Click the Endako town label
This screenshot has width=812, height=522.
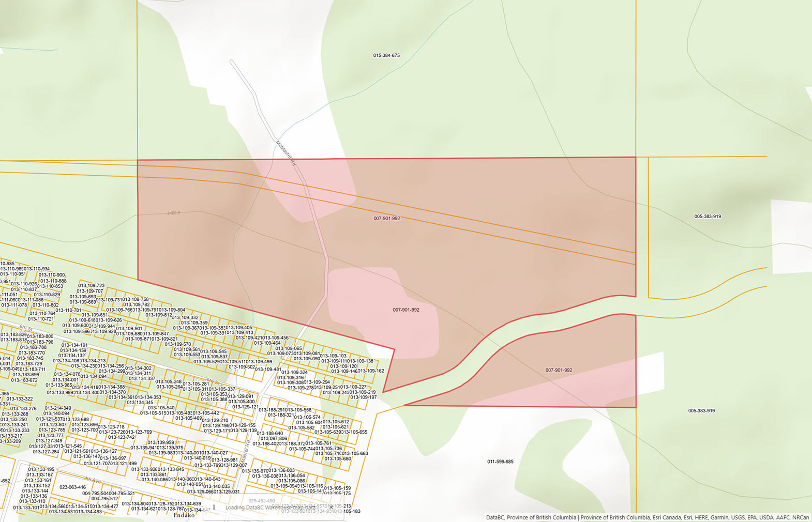pyautogui.click(x=184, y=515)
